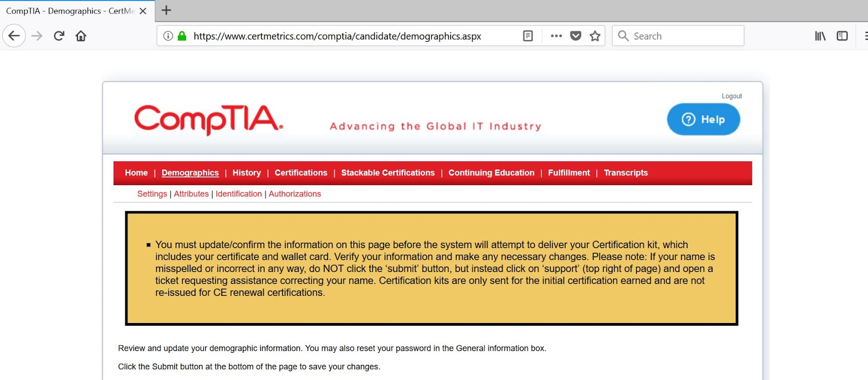This screenshot has height=380, width=868.
Task: Click the CompTIA logo
Action: point(209,119)
